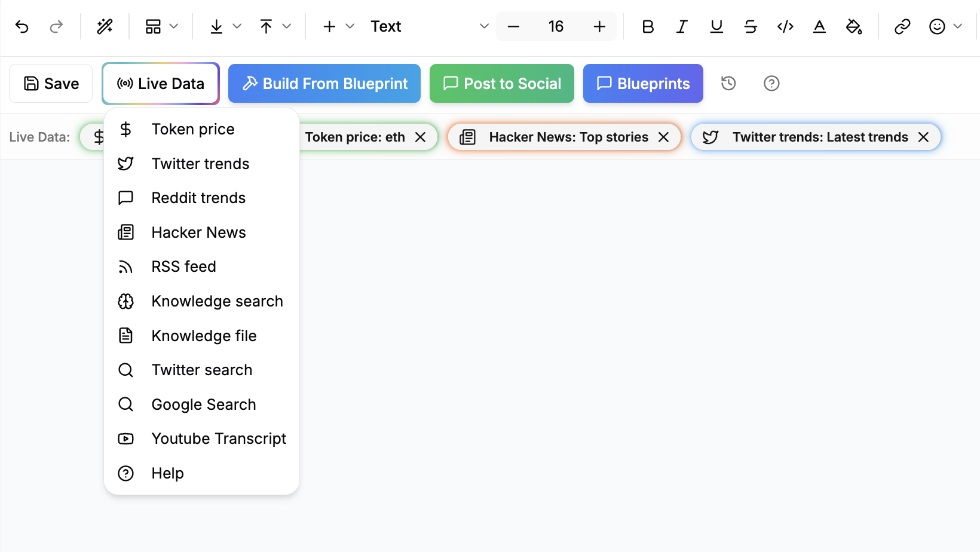Click the Post to Social button
Viewport: 980px width, 552px height.
coord(502,84)
